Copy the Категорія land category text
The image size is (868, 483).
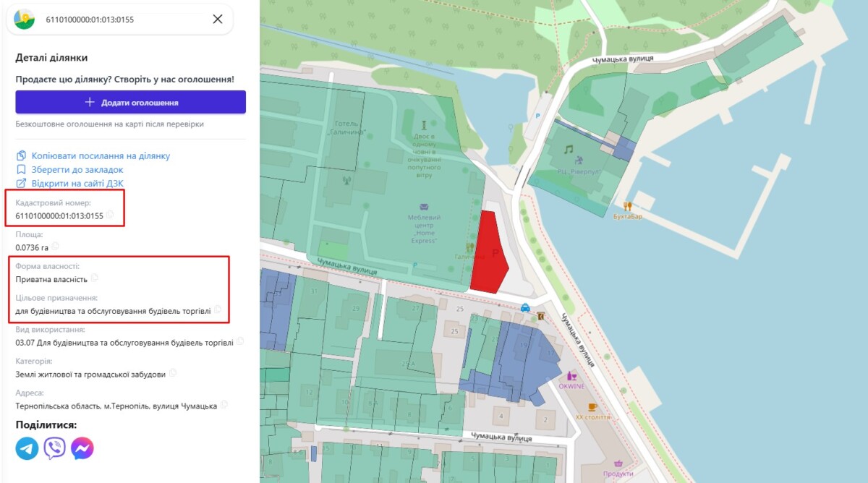(173, 374)
